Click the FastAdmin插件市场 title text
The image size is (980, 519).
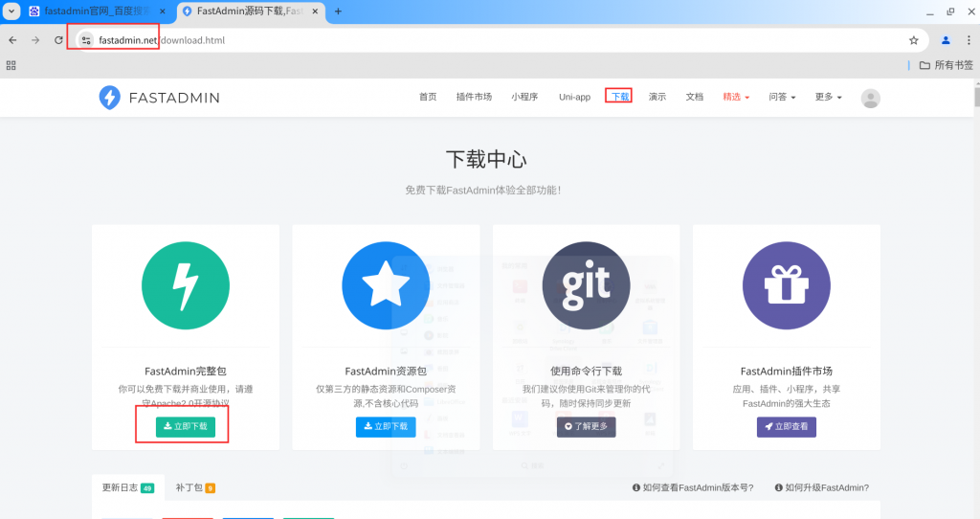[x=787, y=372]
